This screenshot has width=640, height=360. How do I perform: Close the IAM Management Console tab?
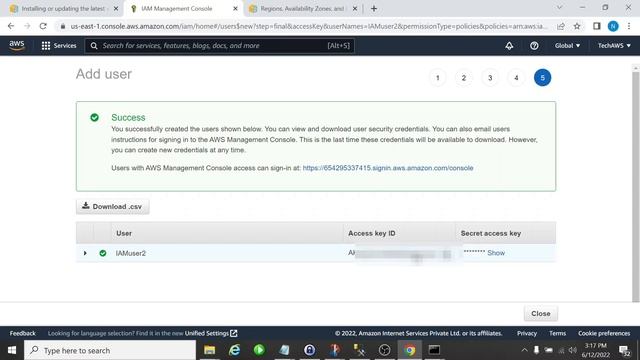(x=235, y=9)
